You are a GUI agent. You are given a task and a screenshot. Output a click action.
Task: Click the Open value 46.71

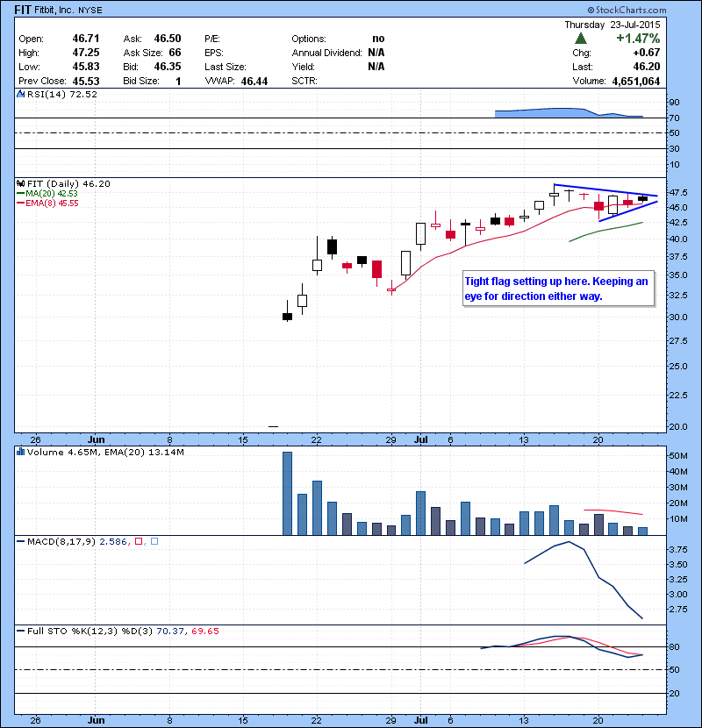86,39
